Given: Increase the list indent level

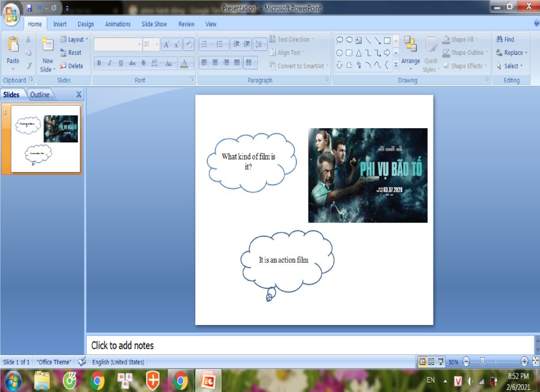Looking at the screenshot, I should pos(247,44).
